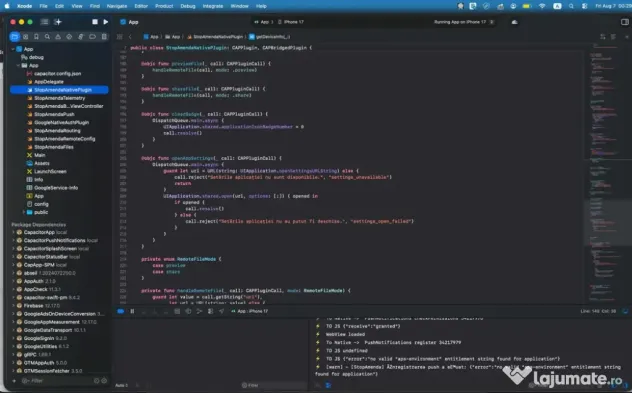The width and height of the screenshot is (632, 393).
Task: Open Environment Overrides icon
Action: point(210,311)
